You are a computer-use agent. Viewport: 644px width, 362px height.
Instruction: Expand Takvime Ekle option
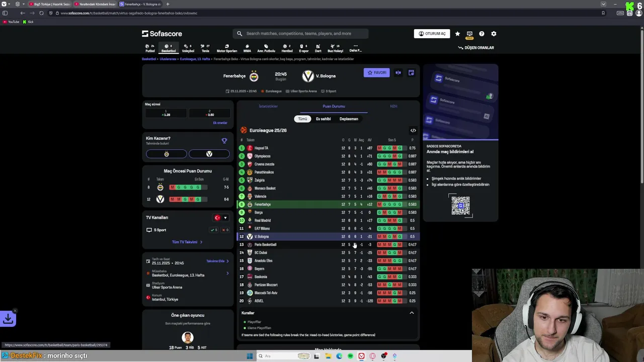point(217,261)
